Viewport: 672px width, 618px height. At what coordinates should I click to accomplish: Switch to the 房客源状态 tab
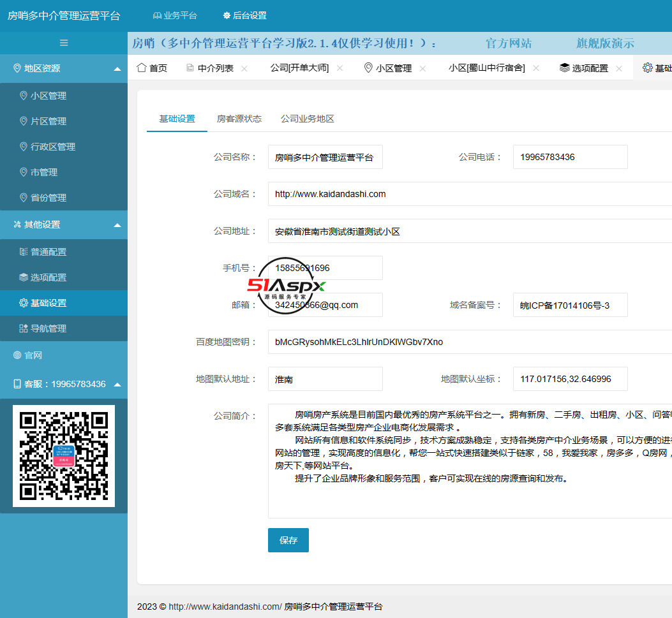click(239, 119)
